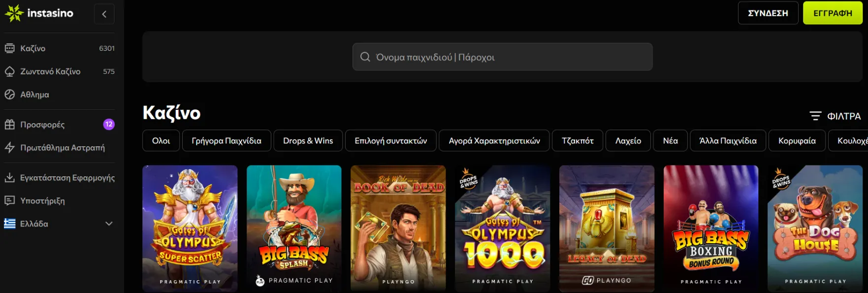Screen dimensions: 868x293
Task: Click the green ΕΓΓΡΑΦΗ register button
Action: coord(833,13)
